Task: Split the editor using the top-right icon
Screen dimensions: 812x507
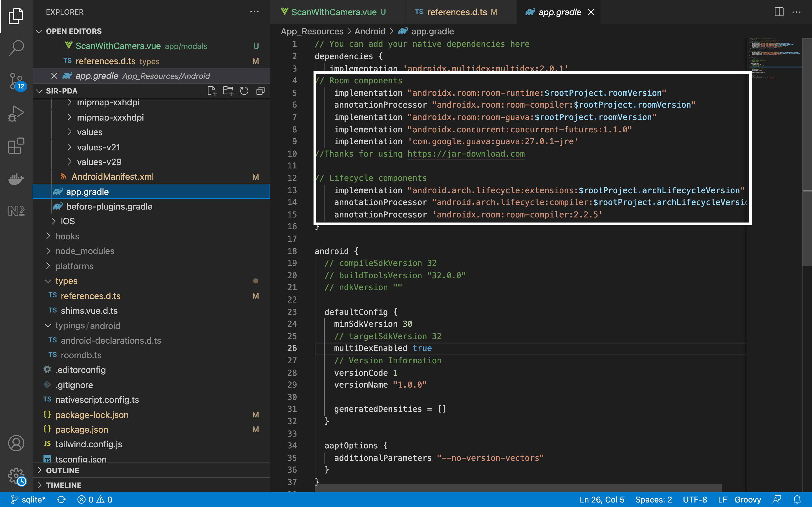Action: (778, 12)
